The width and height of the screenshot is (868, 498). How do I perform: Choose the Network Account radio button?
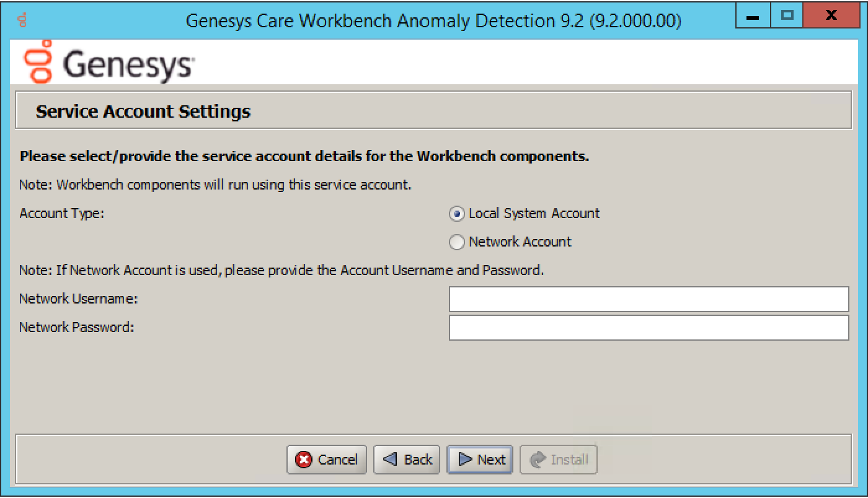click(457, 242)
